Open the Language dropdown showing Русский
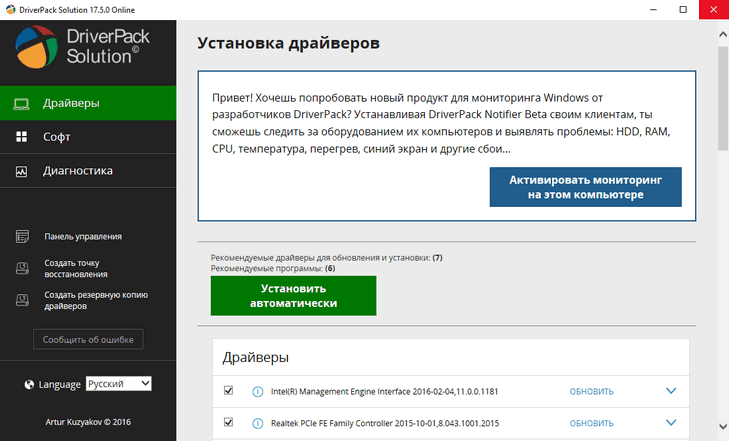The image size is (729, 441). [118, 384]
